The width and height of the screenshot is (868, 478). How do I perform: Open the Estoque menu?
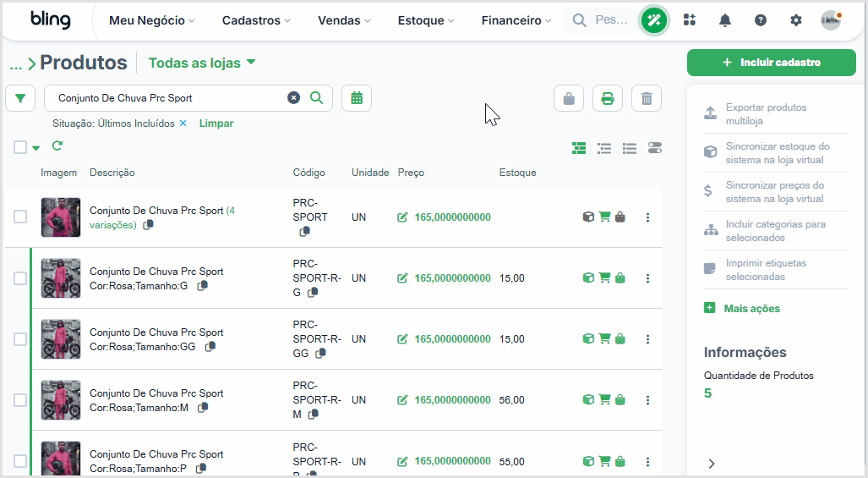coord(426,20)
